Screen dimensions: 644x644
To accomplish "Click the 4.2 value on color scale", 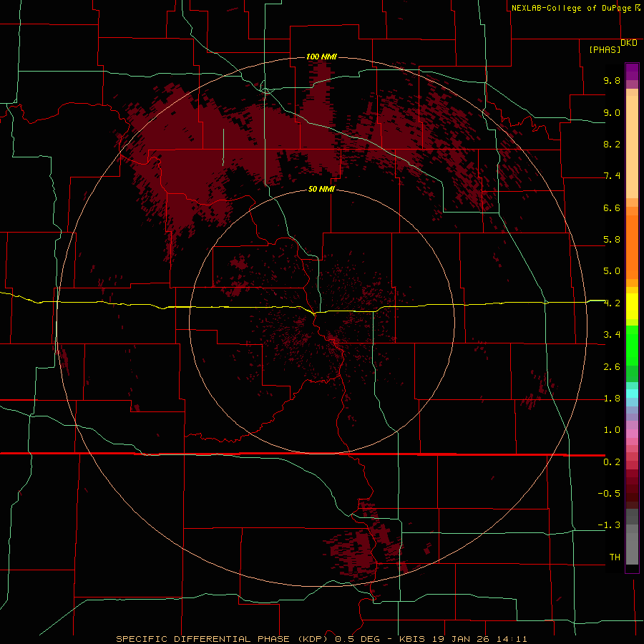I will [612, 303].
